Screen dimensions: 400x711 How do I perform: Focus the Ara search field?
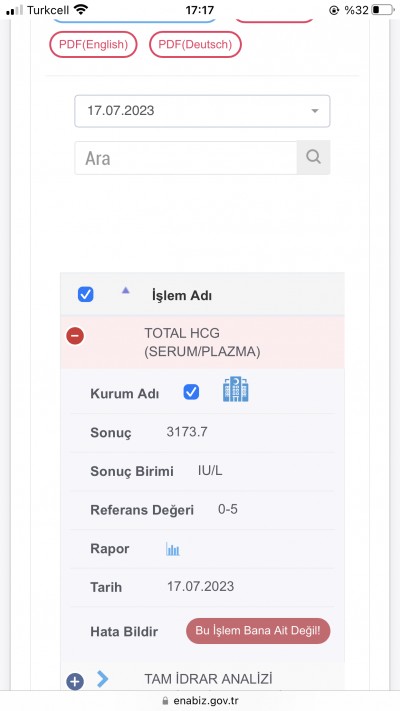point(186,158)
